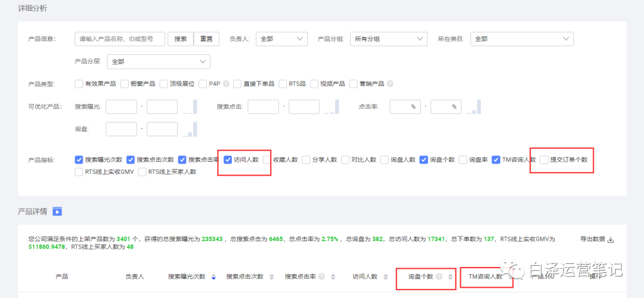The image size is (644, 298).
Task: Check the 收藏人数 metric checkbox
Action: (267, 159)
